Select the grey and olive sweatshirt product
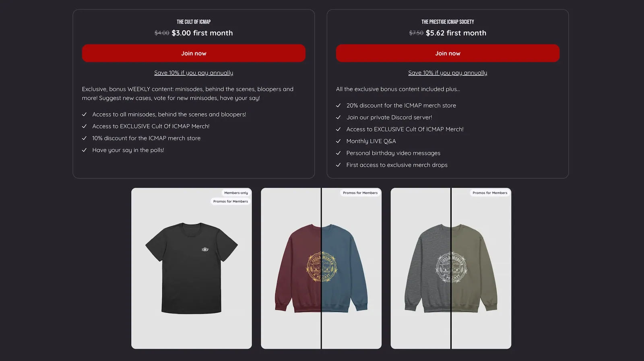644x361 pixels. tap(451, 268)
